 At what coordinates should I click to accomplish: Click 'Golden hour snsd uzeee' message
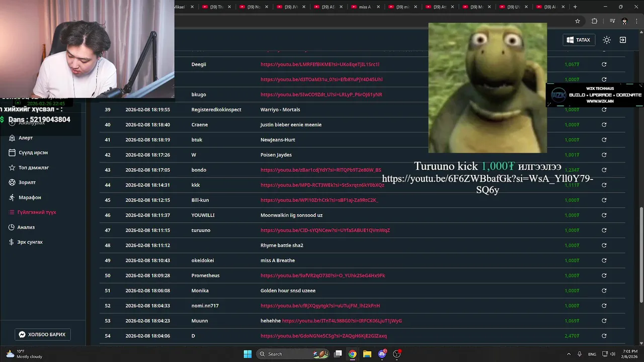(x=288, y=291)
